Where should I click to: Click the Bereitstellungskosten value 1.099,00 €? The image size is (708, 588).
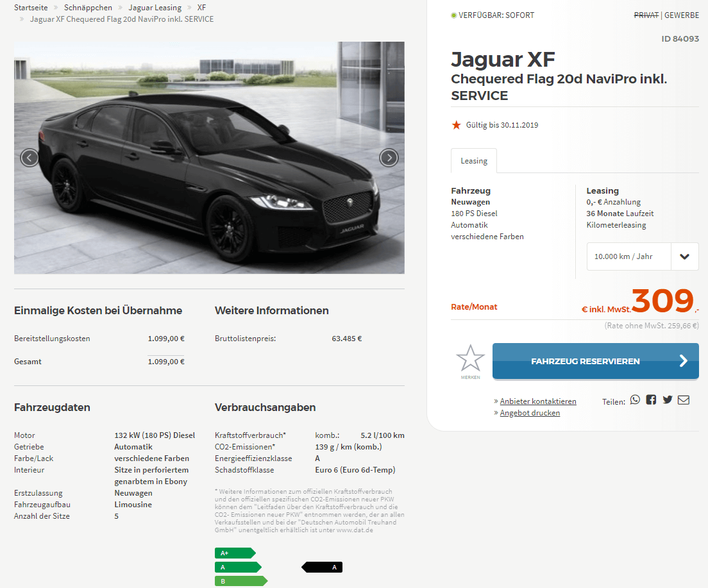click(166, 339)
